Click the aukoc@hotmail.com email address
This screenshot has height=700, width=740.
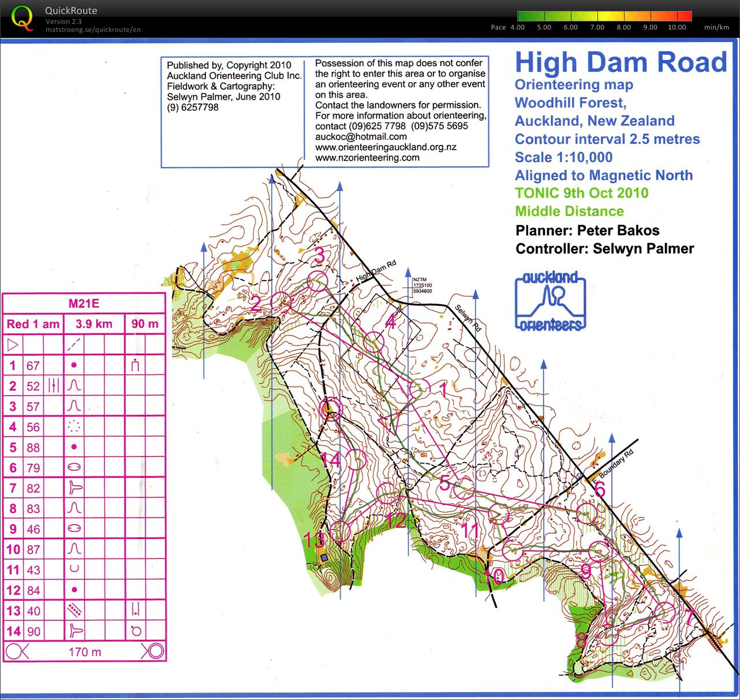[361, 137]
